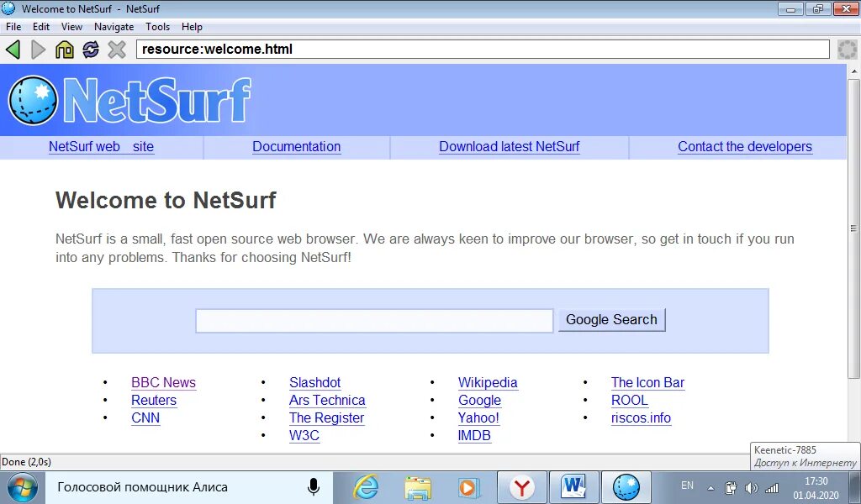Open NetSurf web site link
Screen dimensions: 861x504
[101, 147]
